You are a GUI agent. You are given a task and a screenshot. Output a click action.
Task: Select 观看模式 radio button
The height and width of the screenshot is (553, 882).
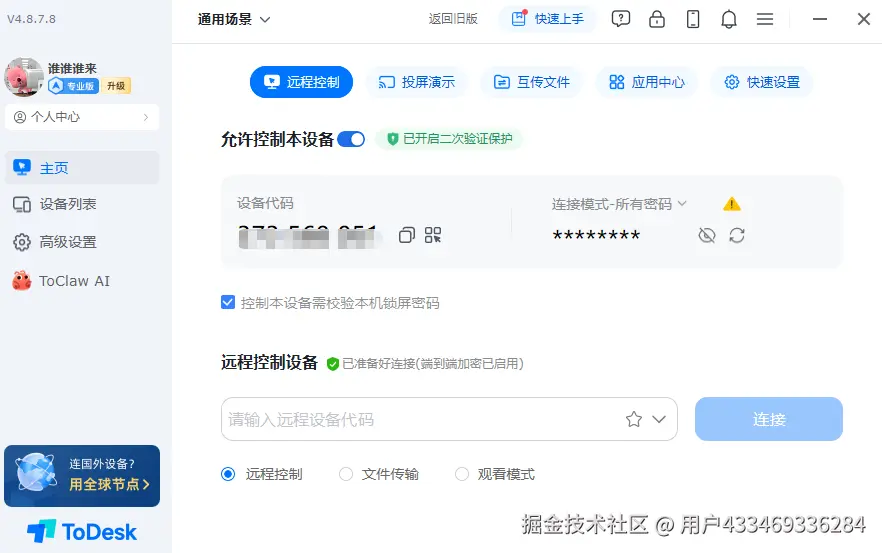coord(462,474)
